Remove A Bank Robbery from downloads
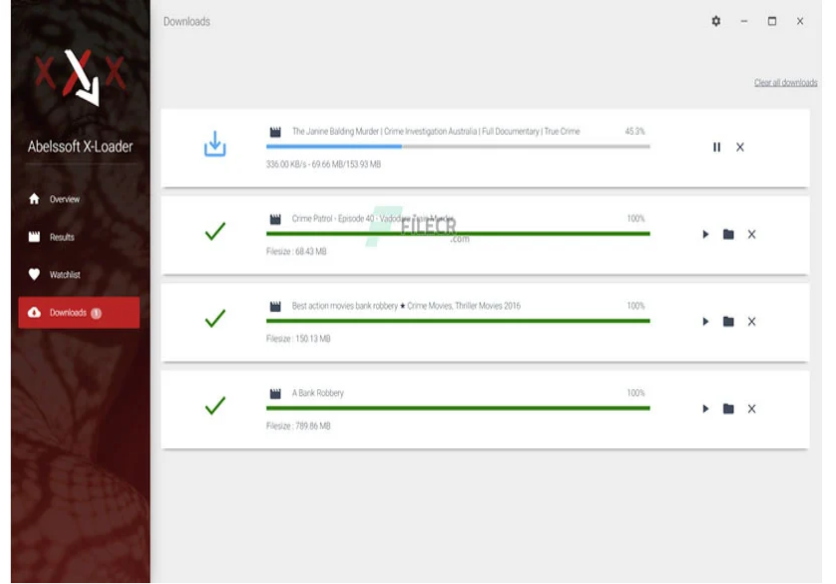Screen dimensions: 836x584 click(x=752, y=409)
